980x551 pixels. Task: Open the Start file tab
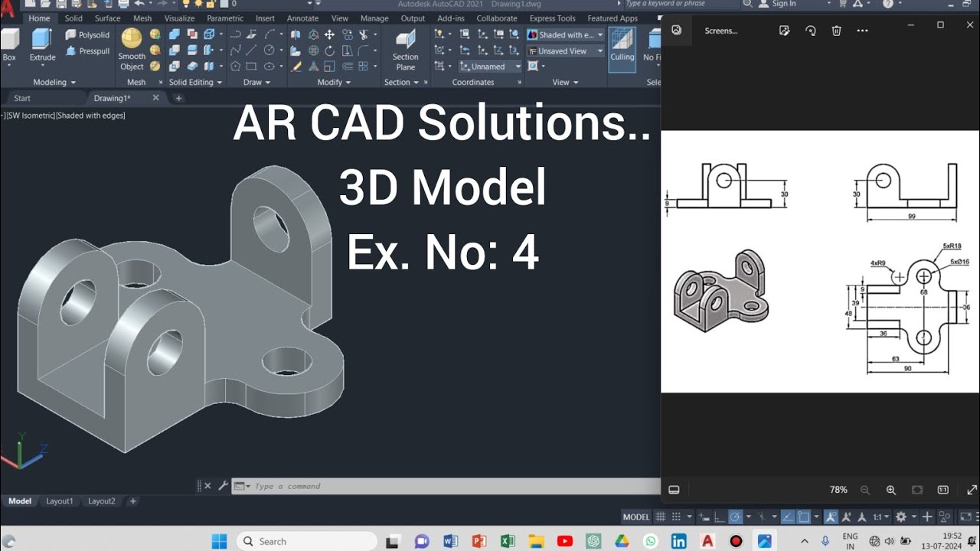tap(22, 98)
